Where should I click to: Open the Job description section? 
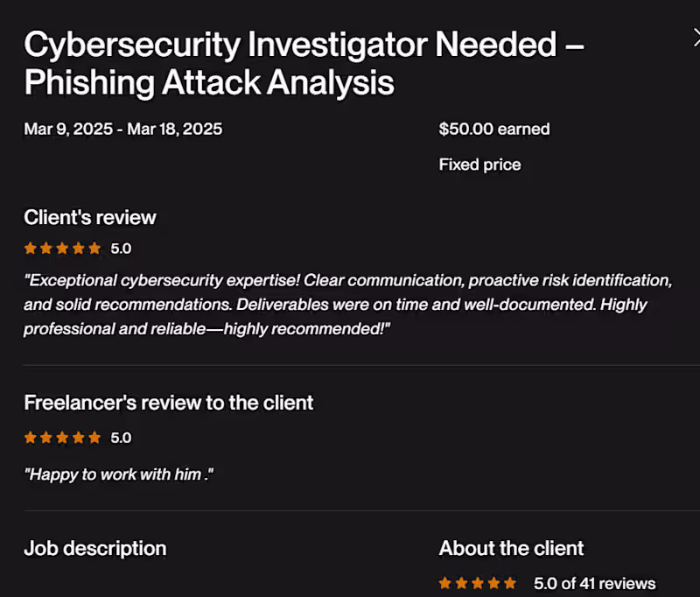coord(95,549)
